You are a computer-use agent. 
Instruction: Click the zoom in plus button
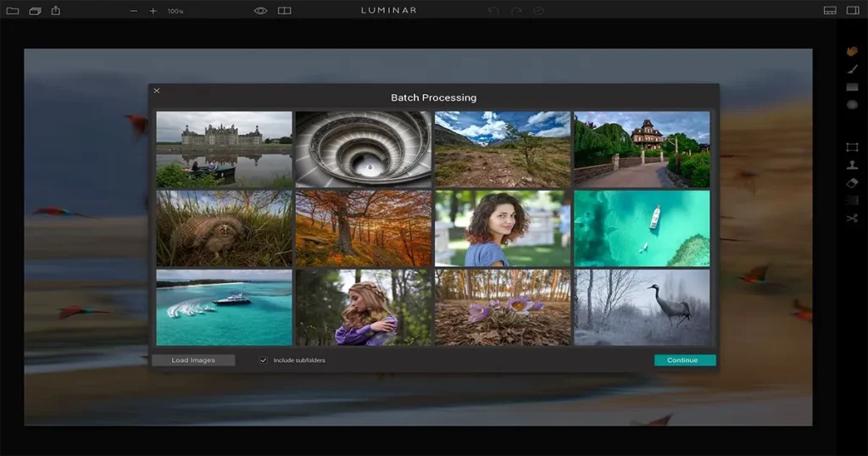153,11
